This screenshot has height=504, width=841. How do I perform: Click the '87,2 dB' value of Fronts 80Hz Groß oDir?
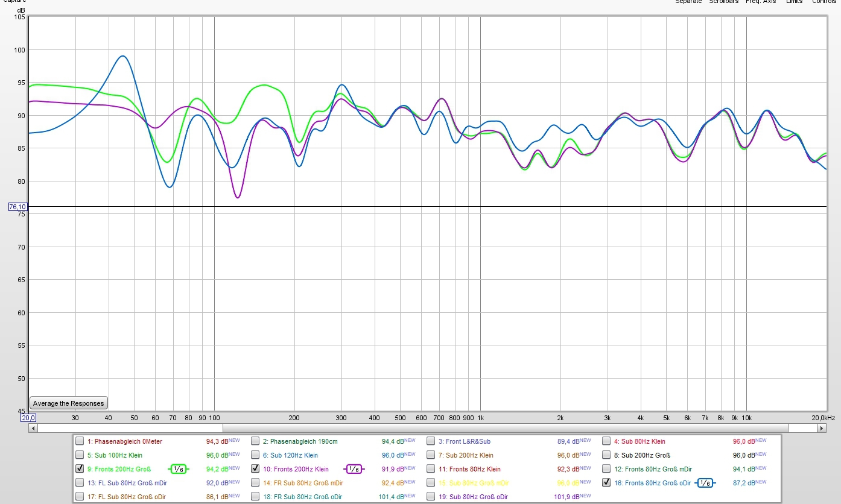coord(744,482)
